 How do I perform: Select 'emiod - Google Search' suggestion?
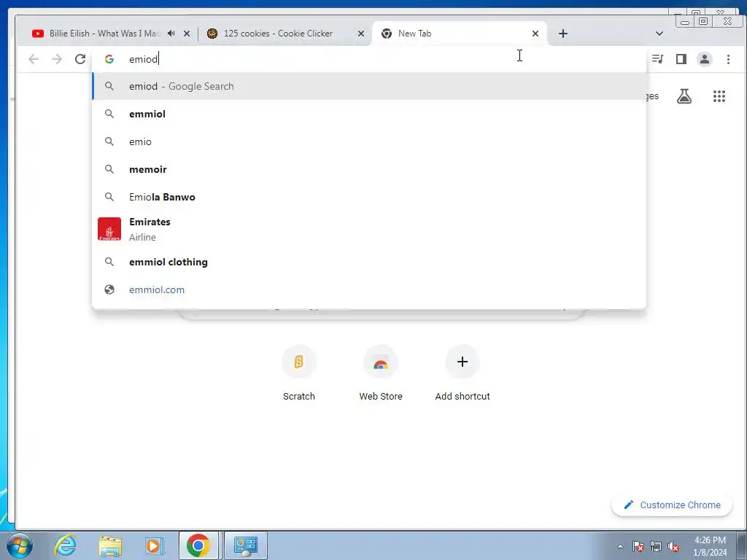click(x=369, y=86)
